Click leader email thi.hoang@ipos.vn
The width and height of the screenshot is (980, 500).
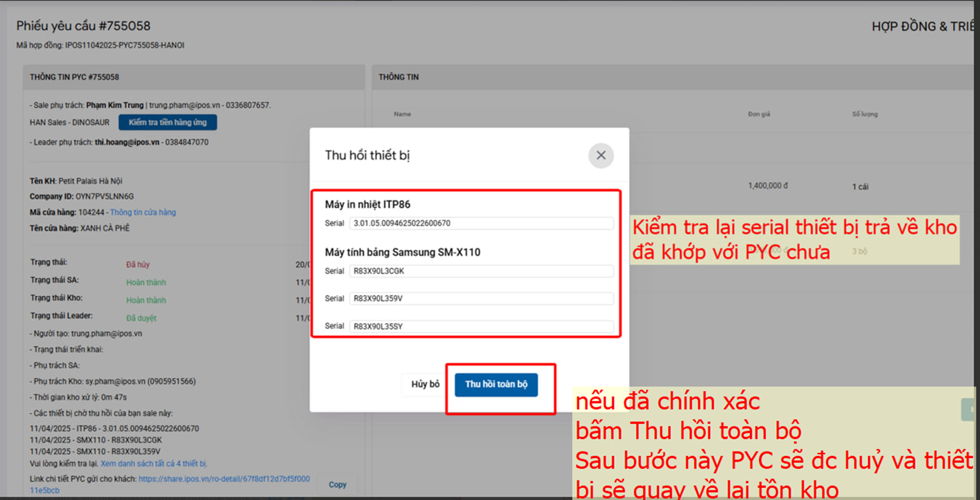[x=127, y=142]
